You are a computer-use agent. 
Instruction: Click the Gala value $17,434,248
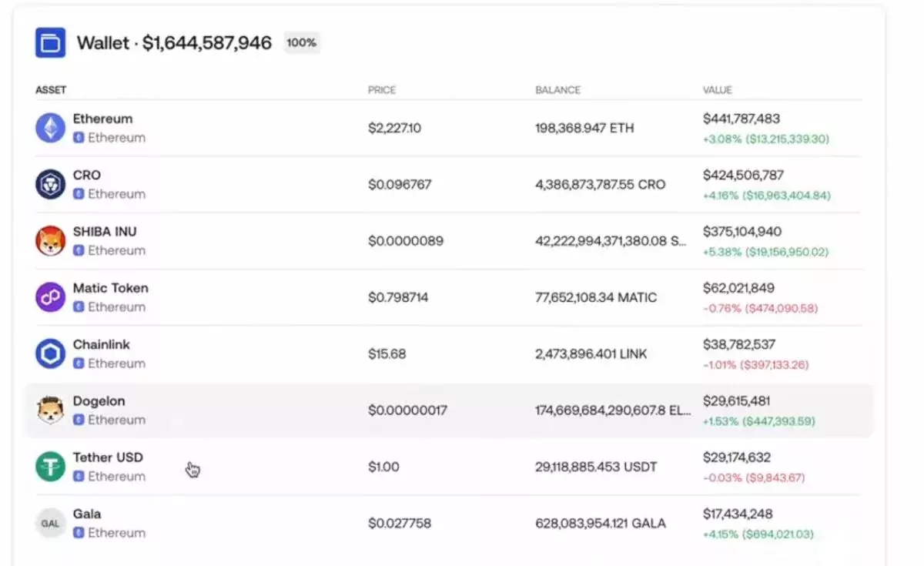pos(738,514)
